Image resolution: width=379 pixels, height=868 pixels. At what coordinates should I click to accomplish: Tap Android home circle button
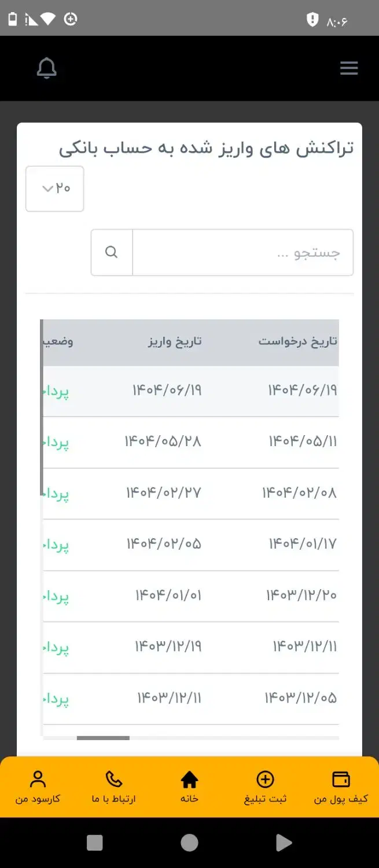click(x=189, y=843)
